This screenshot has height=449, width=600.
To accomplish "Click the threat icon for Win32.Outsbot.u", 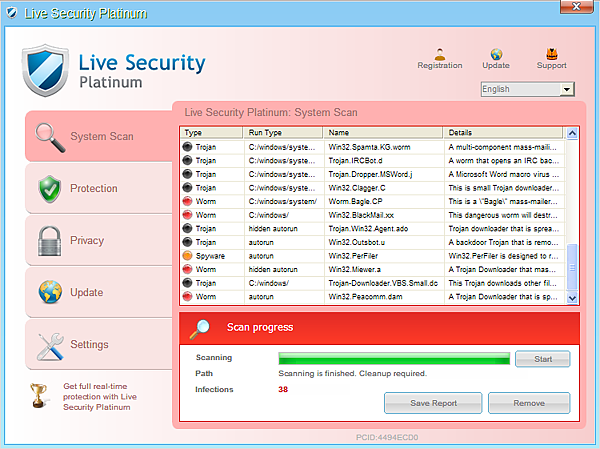I will point(188,242).
